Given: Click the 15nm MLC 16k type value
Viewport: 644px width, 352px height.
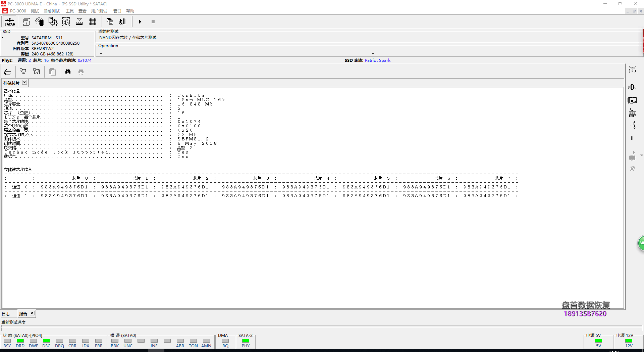Looking at the screenshot, I should point(201,100).
